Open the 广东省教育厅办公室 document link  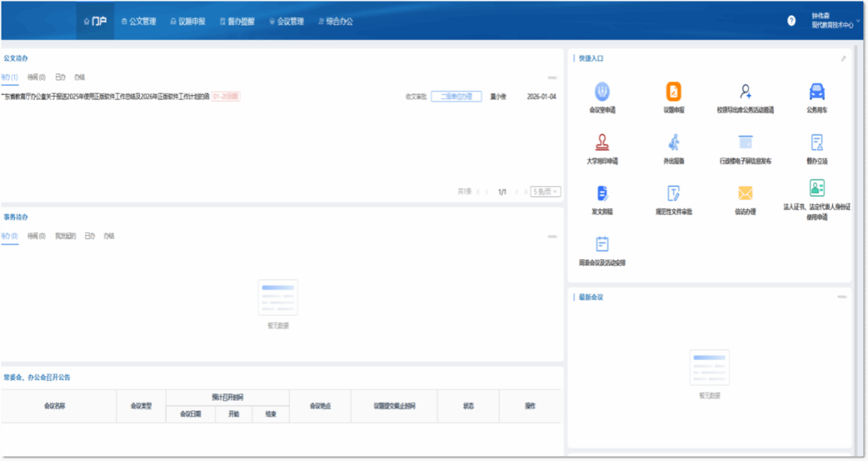click(x=107, y=96)
